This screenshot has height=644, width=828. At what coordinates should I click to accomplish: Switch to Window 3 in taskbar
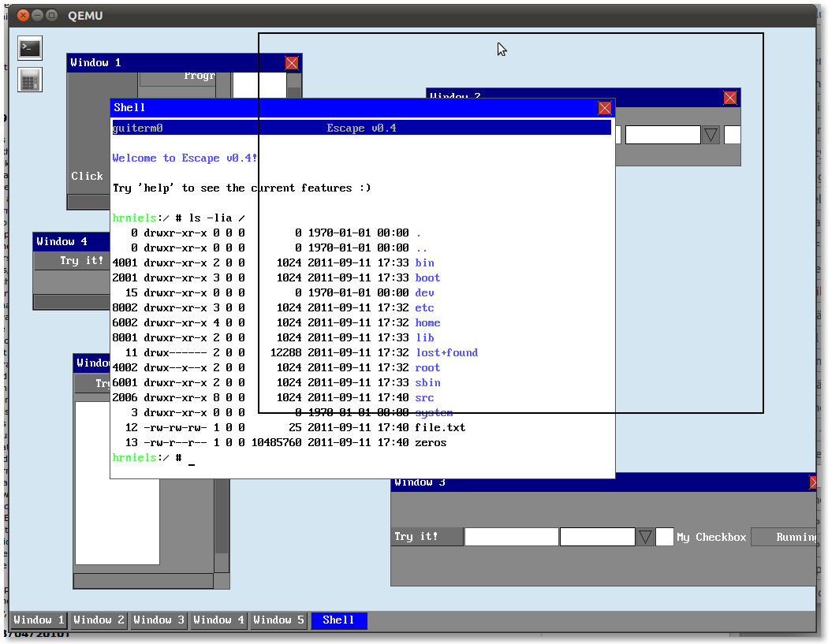point(159,620)
